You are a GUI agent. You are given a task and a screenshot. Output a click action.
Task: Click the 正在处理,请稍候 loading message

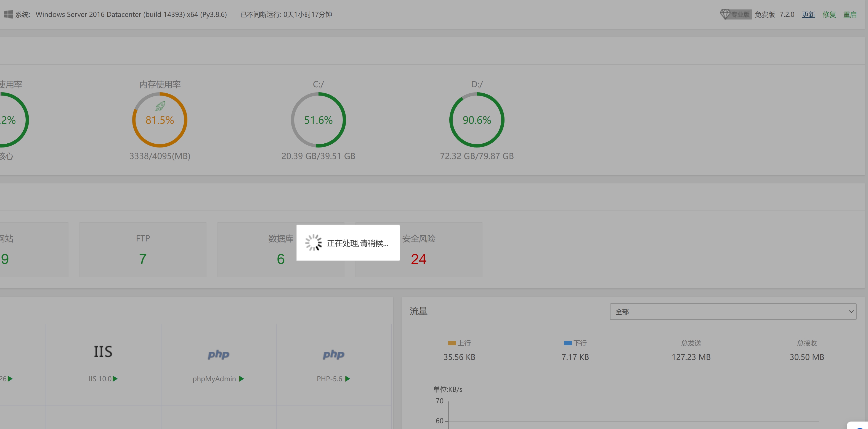tap(357, 243)
